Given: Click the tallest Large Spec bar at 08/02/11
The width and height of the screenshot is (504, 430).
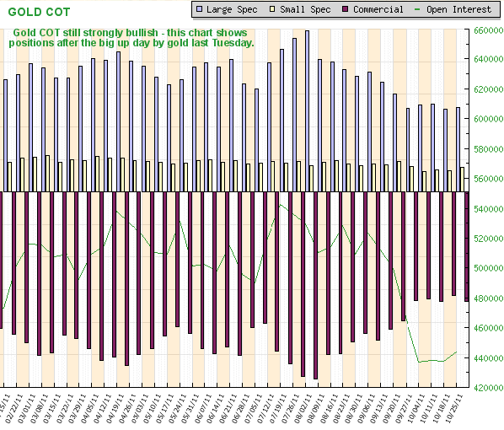Looking at the screenshot, I should 308,111.
